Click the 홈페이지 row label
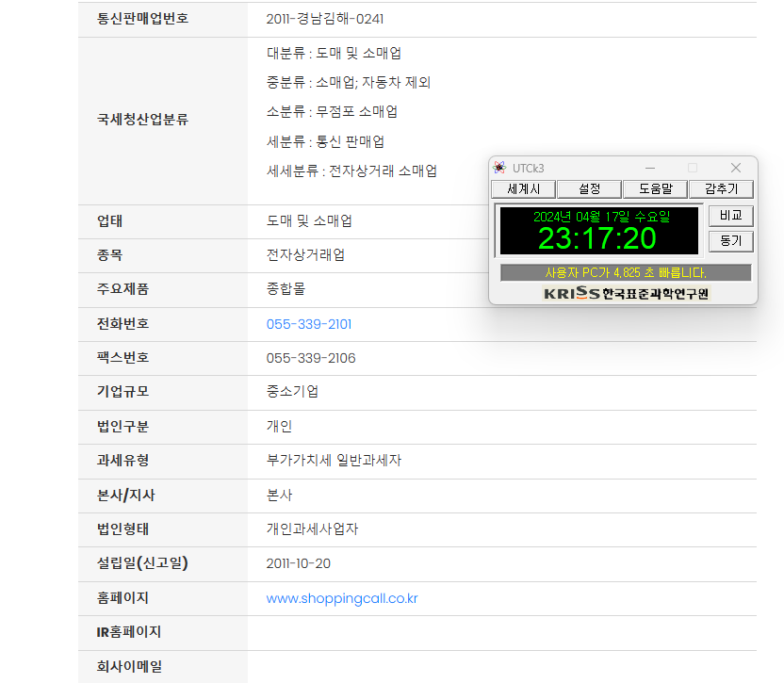Viewport: 784px width, 683px height. [123, 598]
